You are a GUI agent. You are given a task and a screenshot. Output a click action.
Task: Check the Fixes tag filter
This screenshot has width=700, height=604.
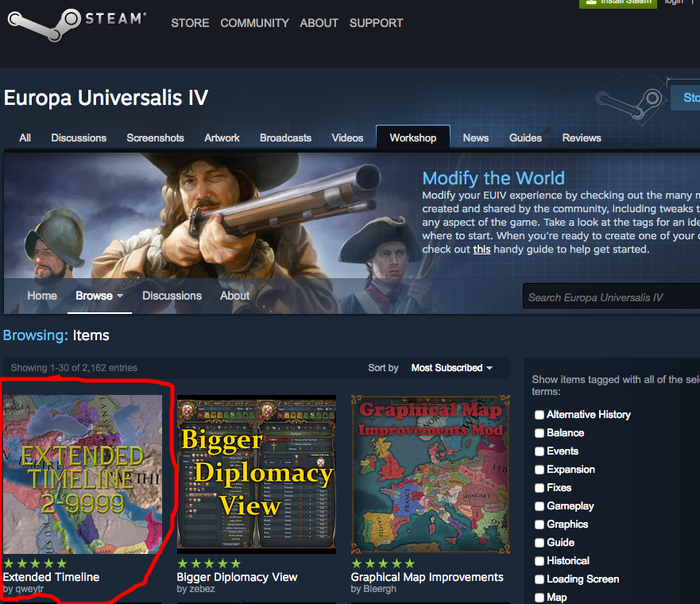tap(540, 488)
